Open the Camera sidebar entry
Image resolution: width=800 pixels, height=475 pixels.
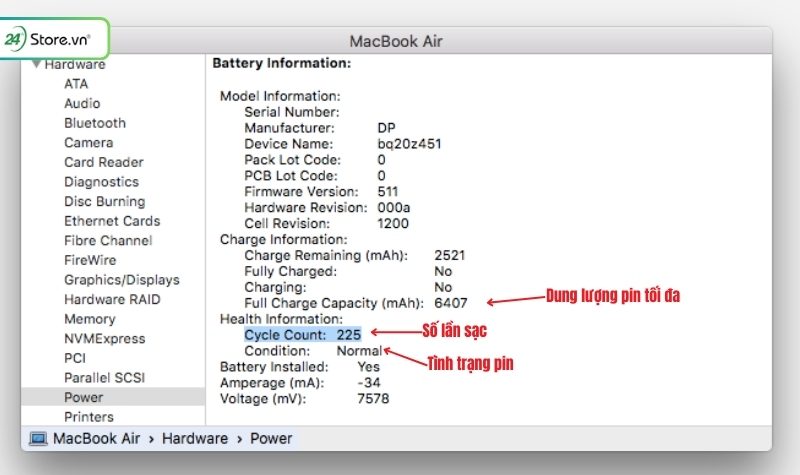click(x=89, y=143)
